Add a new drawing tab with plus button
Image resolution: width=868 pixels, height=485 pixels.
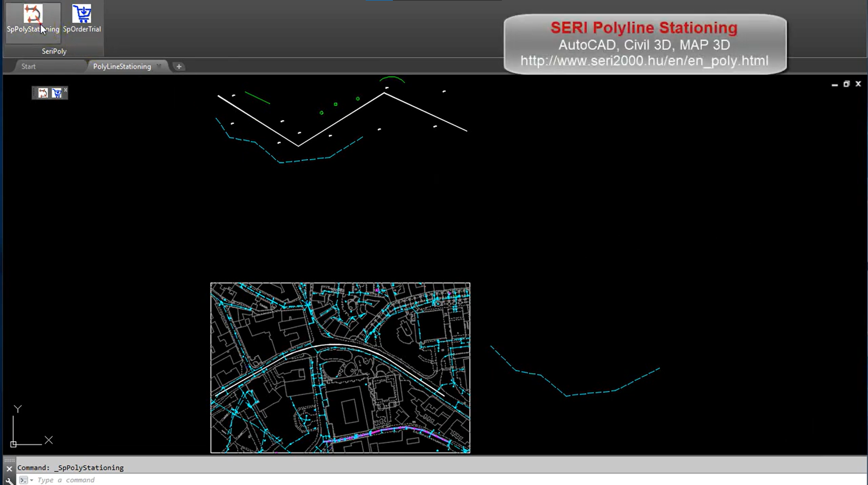179,66
